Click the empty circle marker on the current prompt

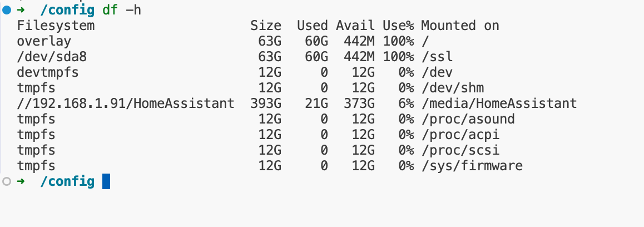click(x=7, y=181)
